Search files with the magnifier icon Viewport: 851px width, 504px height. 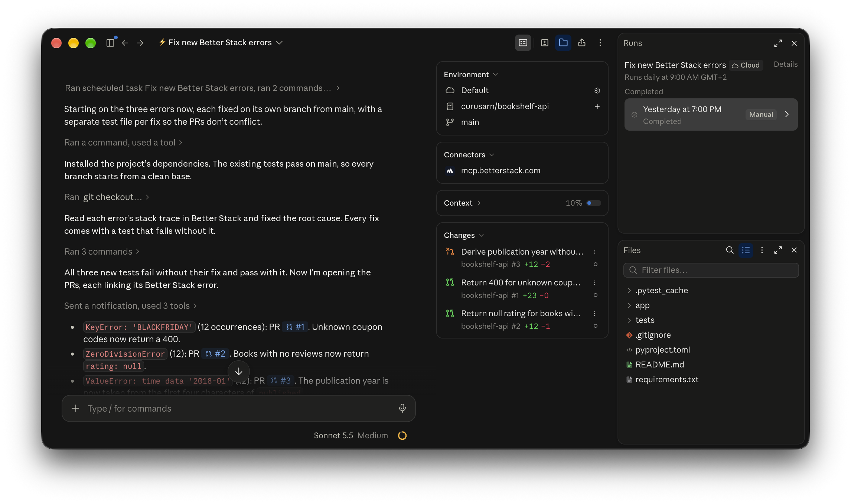pos(730,250)
